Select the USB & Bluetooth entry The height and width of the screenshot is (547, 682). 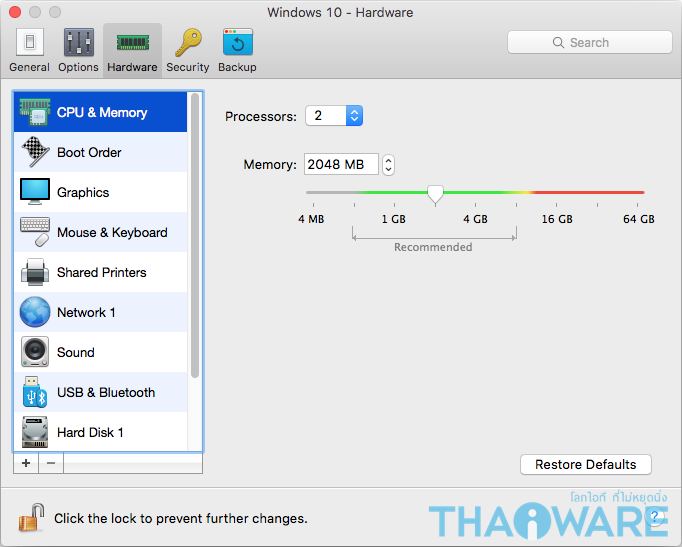[100, 392]
